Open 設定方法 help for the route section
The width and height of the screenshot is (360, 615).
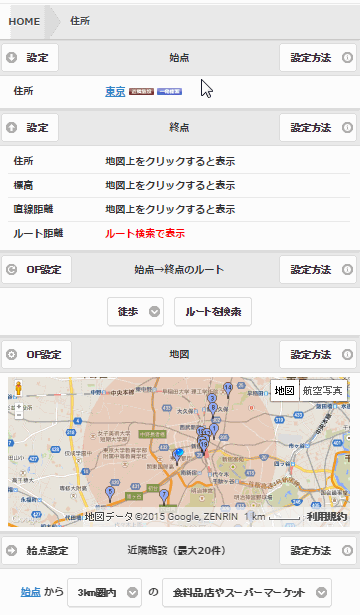pyautogui.click(x=318, y=269)
